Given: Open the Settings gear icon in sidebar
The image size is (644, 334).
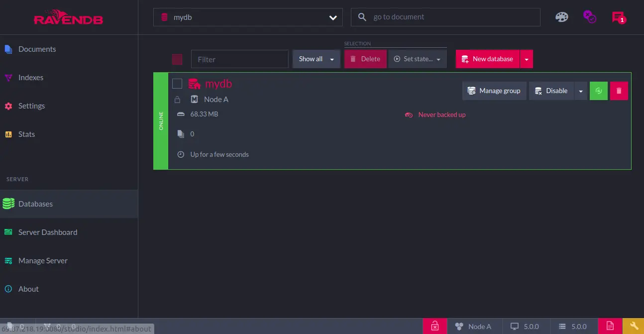Looking at the screenshot, I should tap(8, 106).
